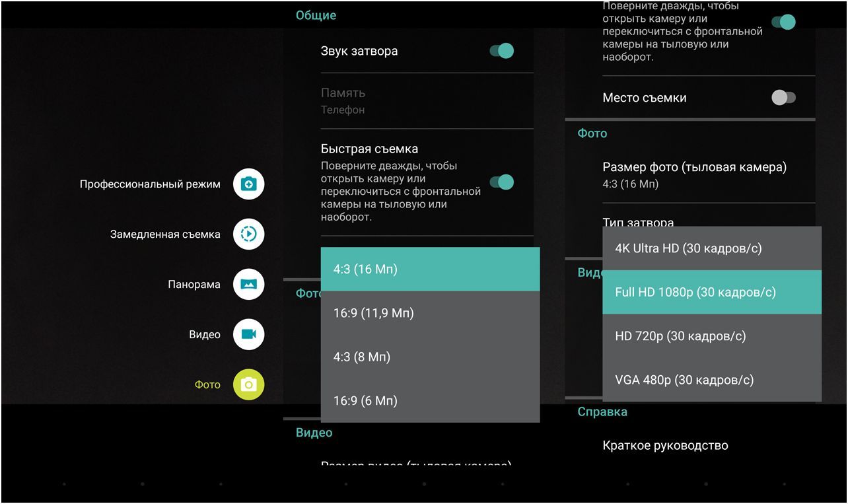Choose 4:3 (8 Мп) photo size
The width and height of the screenshot is (848, 504).
pyautogui.click(x=430, y=357)
